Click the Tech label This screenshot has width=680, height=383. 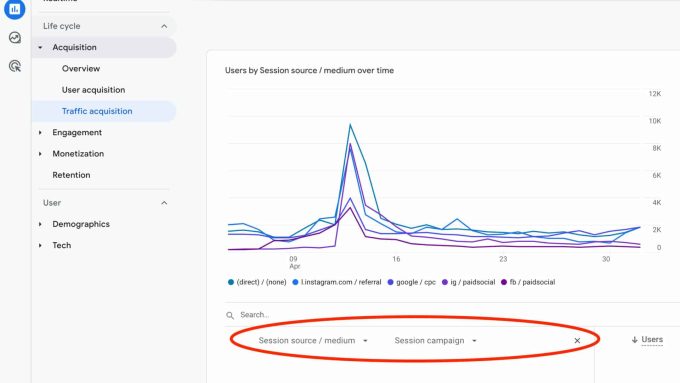[x=62, y=245]
